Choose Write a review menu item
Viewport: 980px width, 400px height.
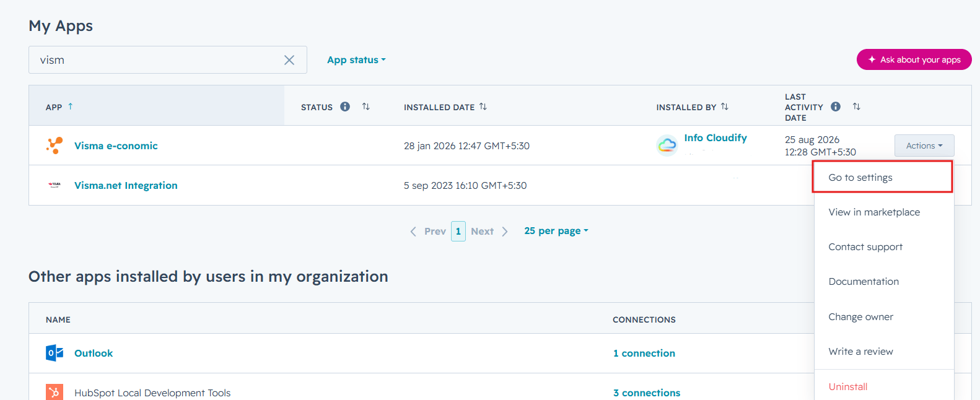884,351
